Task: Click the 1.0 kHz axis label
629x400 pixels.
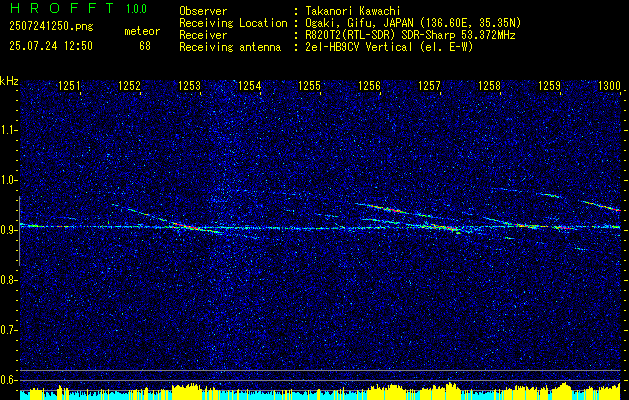Action: tap(8, 180)
